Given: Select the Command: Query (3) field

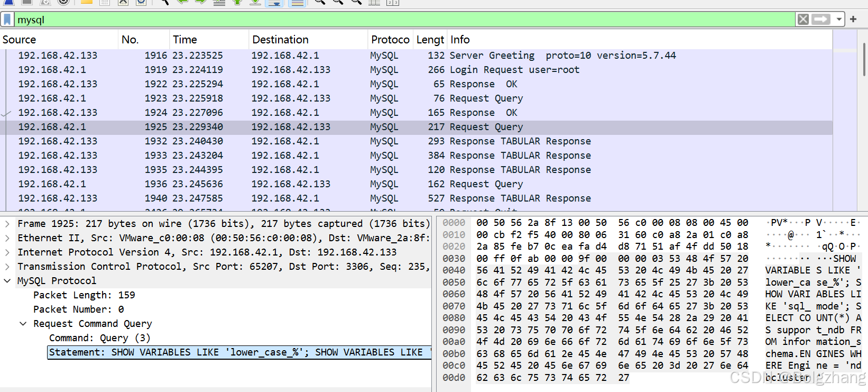Looking at the screenshot, I should (x=100, y=338).
